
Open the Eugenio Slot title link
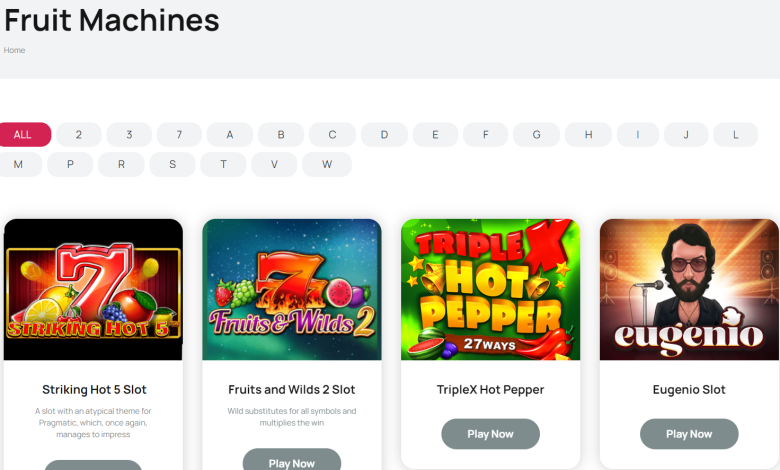689,389
